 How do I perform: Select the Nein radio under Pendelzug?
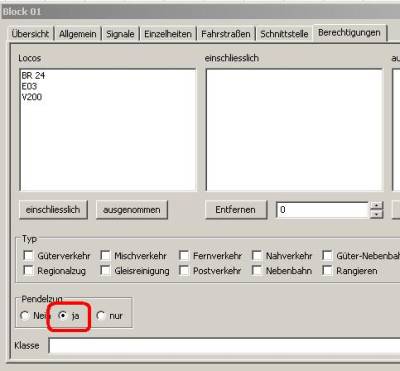click(25, 315)
